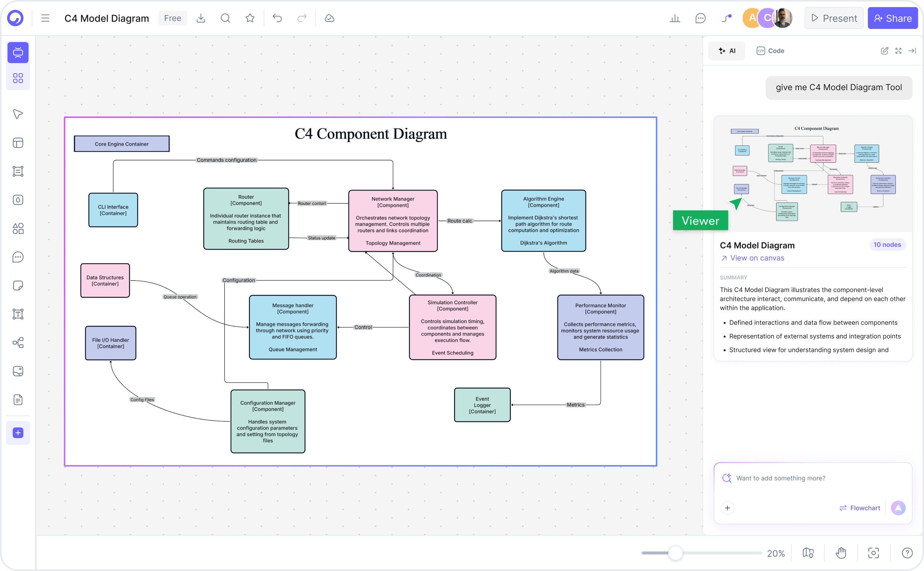The width and height of the screenshot is (924, 571).
Task: Open View on canvas link
Action: [x=752, y=258]
